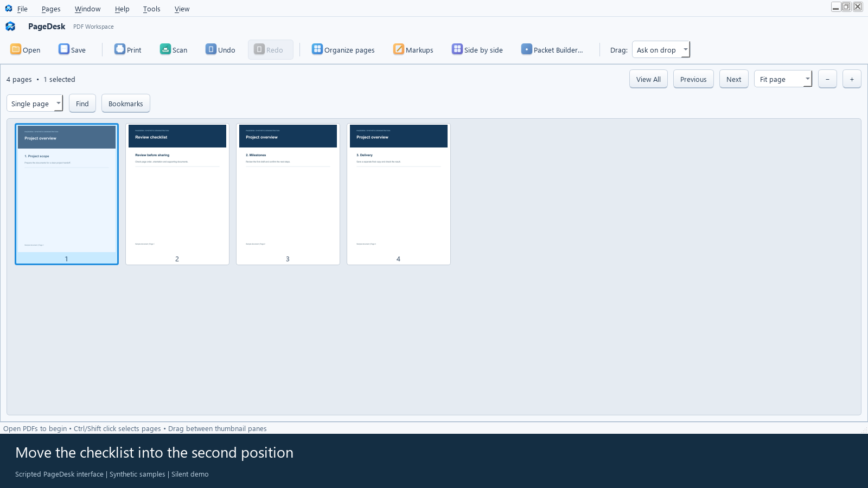Image resolution: width=868 pixels, height=488 pixels.
Task: Click the Packet Builder... label
Action: (558, 50)
